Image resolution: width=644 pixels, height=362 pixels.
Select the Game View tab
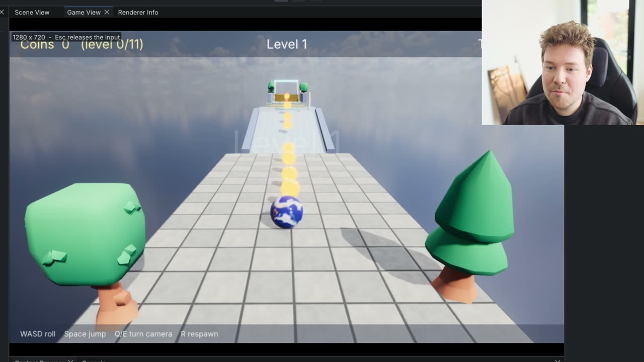[84, 12]
